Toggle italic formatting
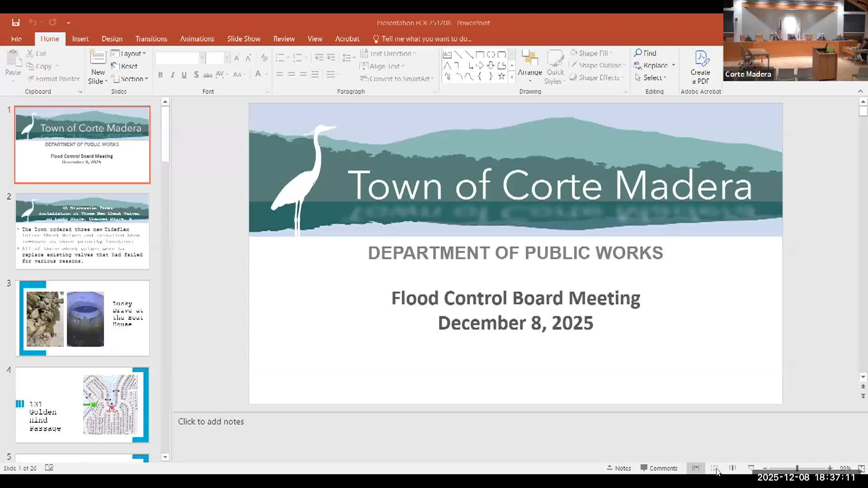The image size is (868, 488). click(x=172, y=75)
